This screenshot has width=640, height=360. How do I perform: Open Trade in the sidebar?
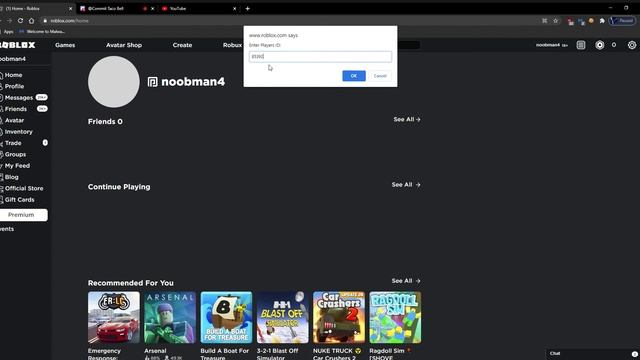click(x=13, y=143)
